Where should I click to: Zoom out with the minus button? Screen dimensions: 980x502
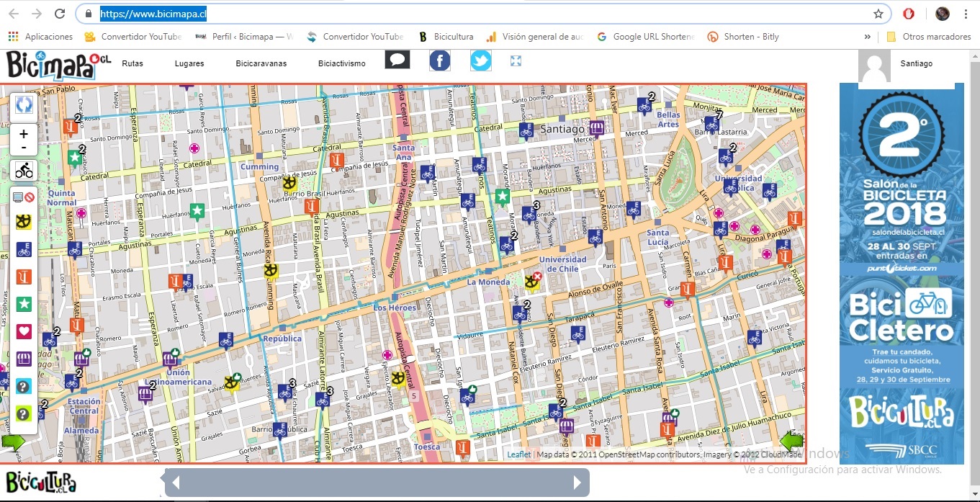coord(24,148)
